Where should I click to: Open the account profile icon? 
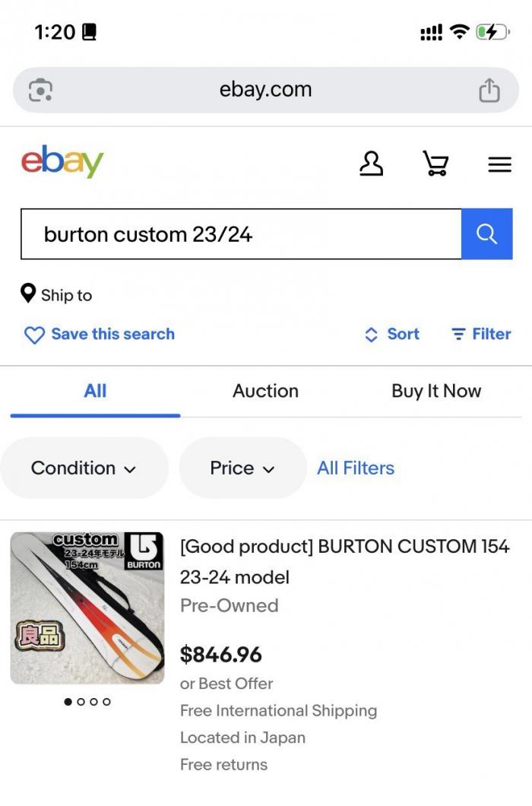coord(371,163)
